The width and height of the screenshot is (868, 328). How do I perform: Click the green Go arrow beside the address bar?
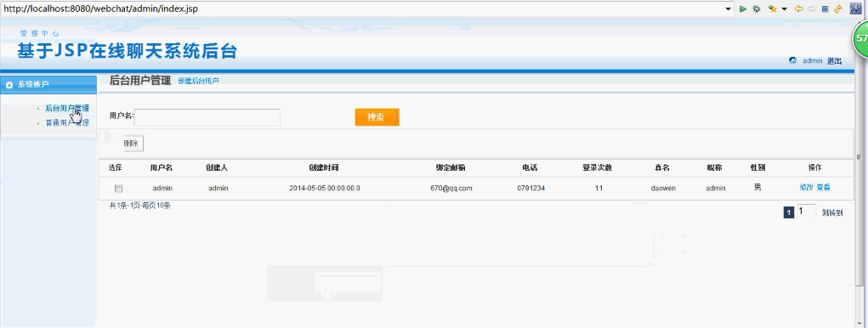pos(743,8)
